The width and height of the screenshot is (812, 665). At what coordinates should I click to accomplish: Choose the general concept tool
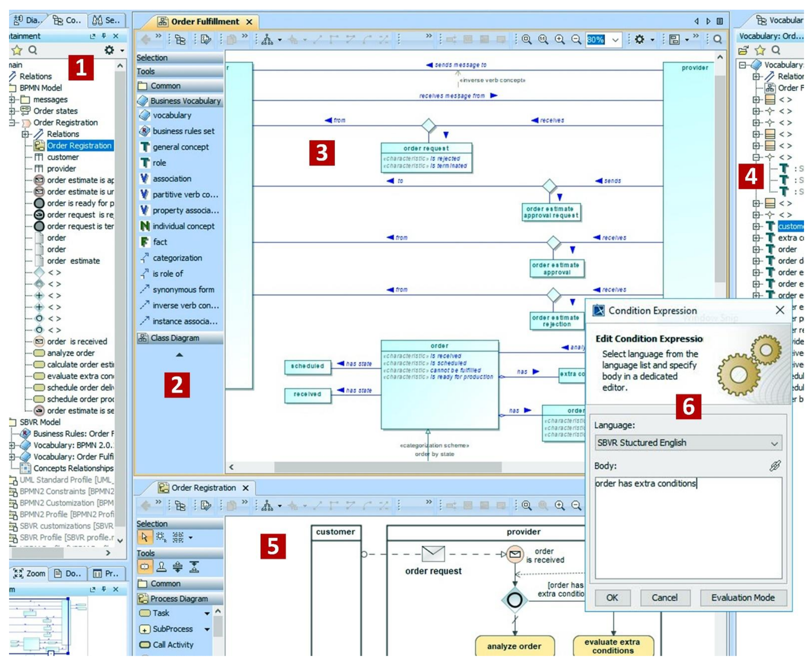180,147
